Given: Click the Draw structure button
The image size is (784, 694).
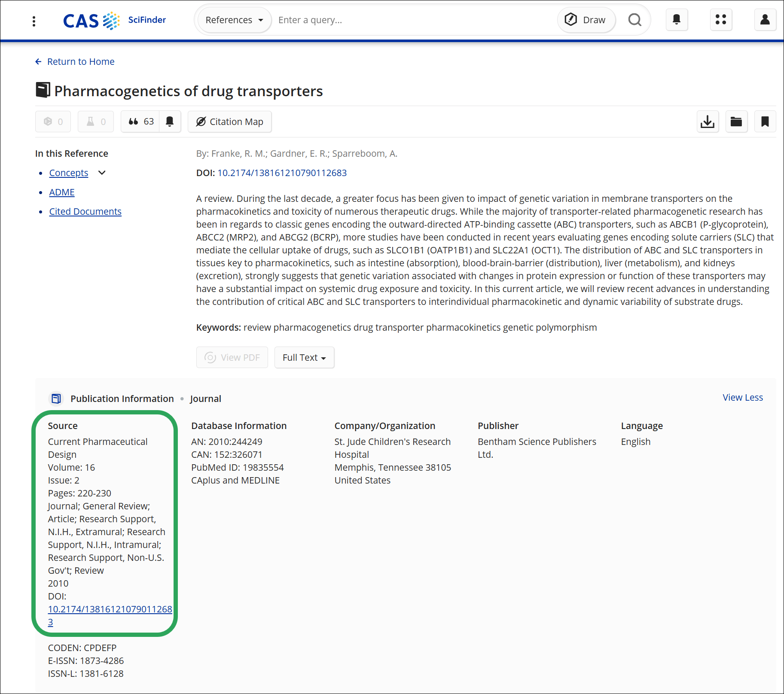Looking at the screenshot, I should [x=586, y=20].
